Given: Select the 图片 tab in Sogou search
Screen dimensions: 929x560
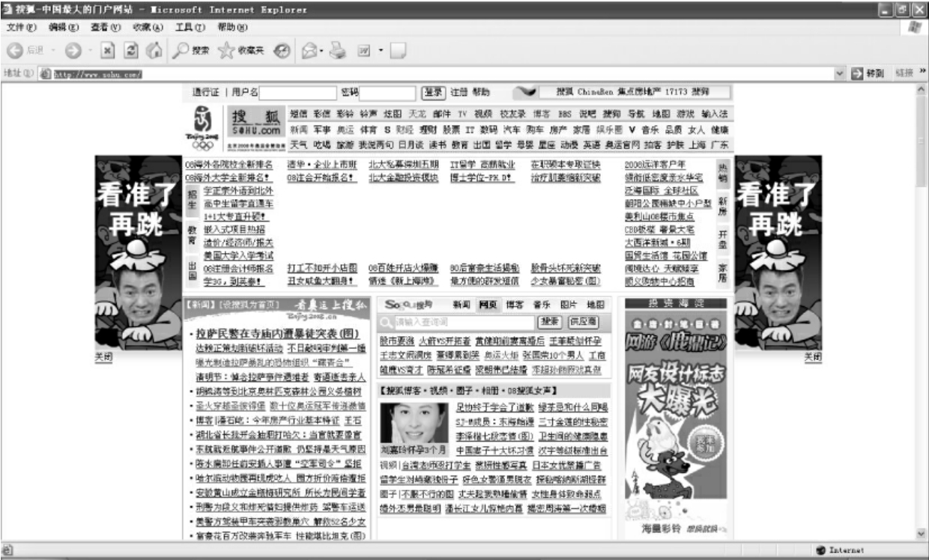Looking at the screenshot, I should pos(569,305).
